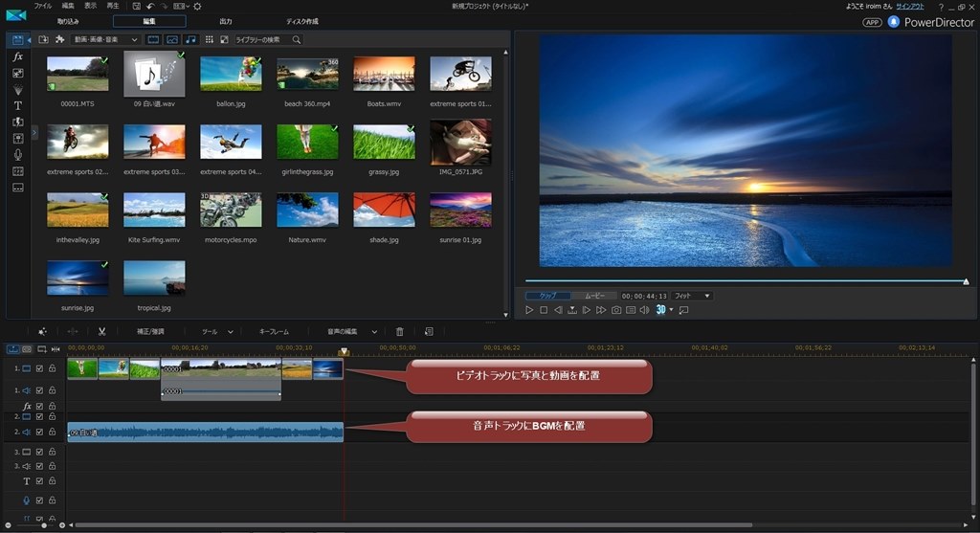Click the library grid view icon
This screenshot has height=533, width=980.
(210, 39)
